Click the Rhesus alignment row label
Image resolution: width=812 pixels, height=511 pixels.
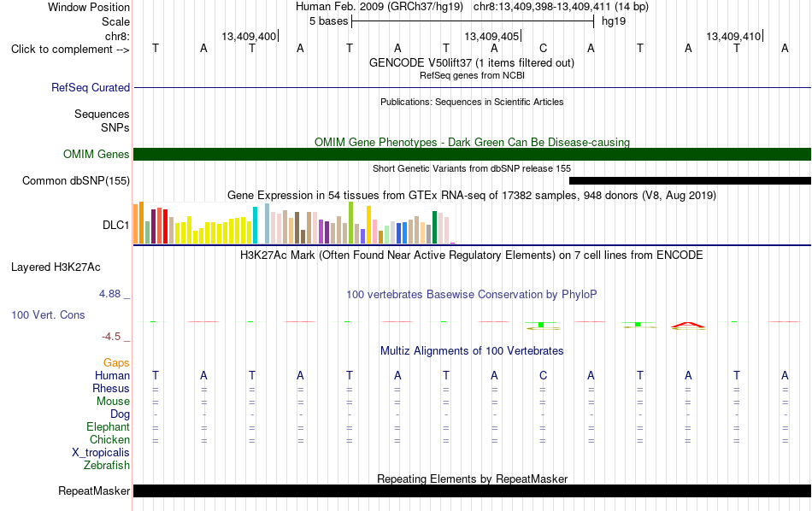pos(111,388)
